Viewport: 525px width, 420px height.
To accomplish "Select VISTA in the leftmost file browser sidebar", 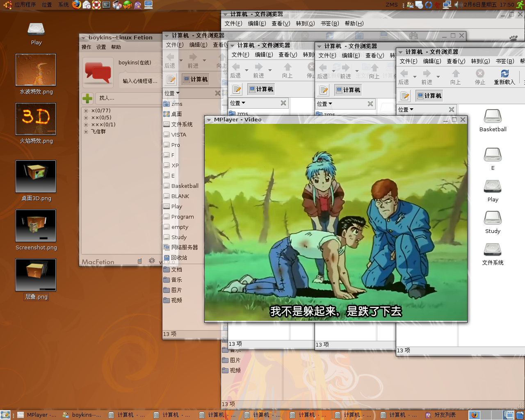I will pos(175,135).
